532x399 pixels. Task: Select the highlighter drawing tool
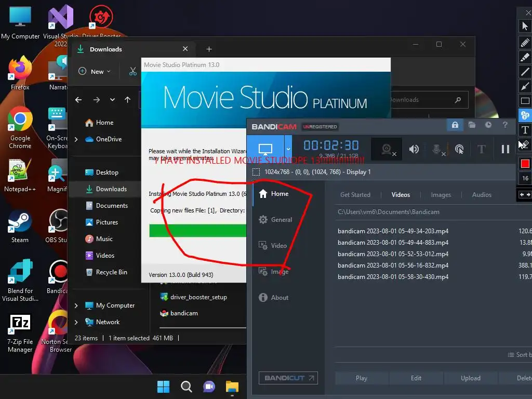tap(525, 57)
